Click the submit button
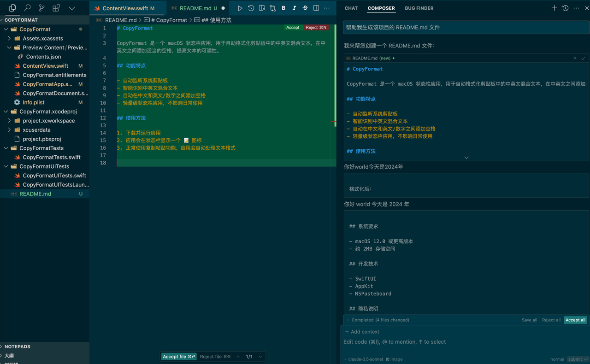This screenshot has width=590, height=364. click(x=577, y=359)
